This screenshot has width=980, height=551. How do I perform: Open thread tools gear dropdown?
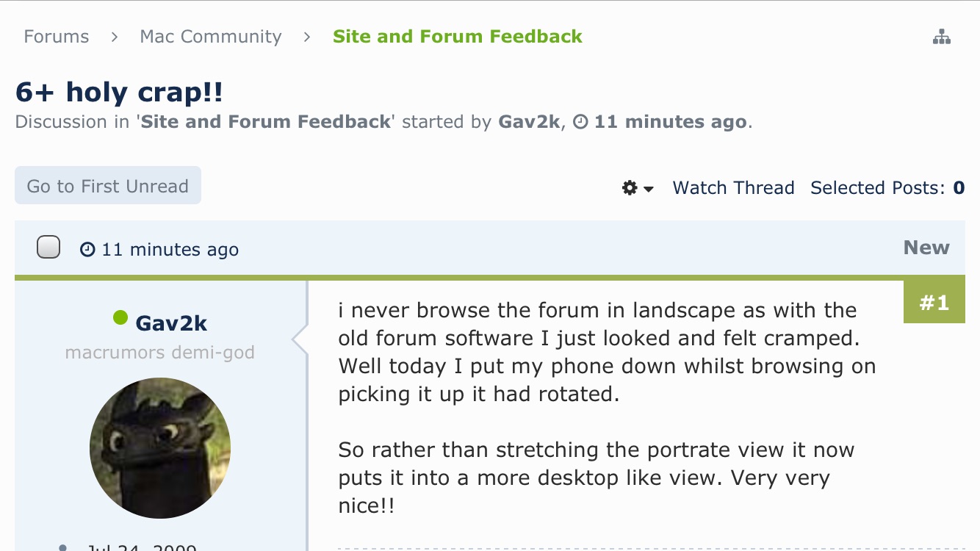(638, 188)
